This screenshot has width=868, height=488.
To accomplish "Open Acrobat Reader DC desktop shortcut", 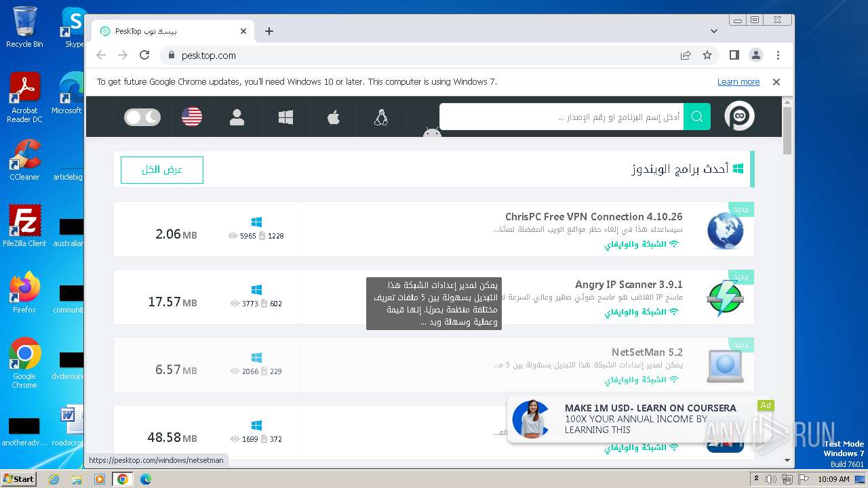I will coord(24,98).
